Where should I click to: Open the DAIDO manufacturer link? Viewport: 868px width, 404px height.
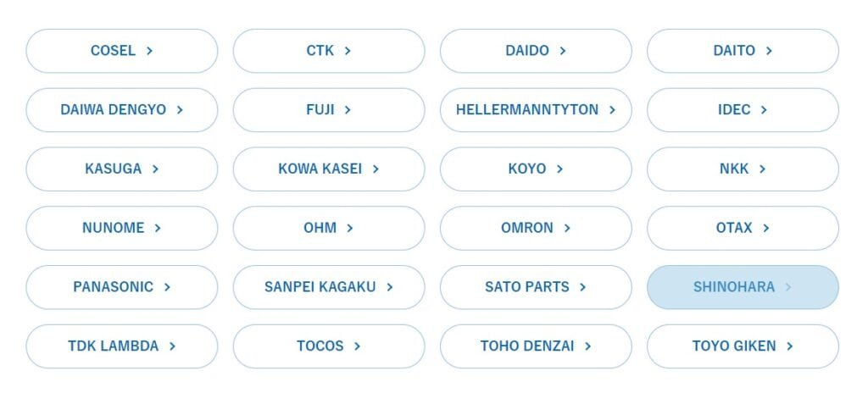[x=535, y=51]
